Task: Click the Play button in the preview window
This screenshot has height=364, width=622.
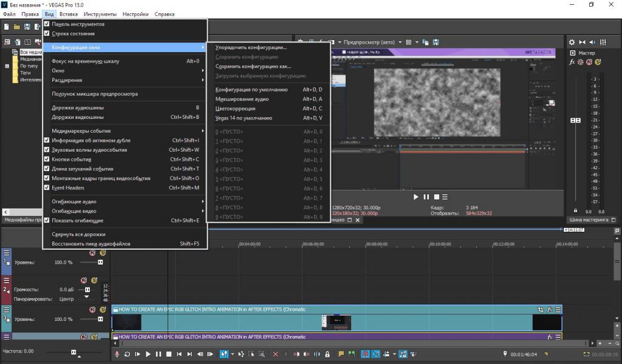Action: click(416, 197)
